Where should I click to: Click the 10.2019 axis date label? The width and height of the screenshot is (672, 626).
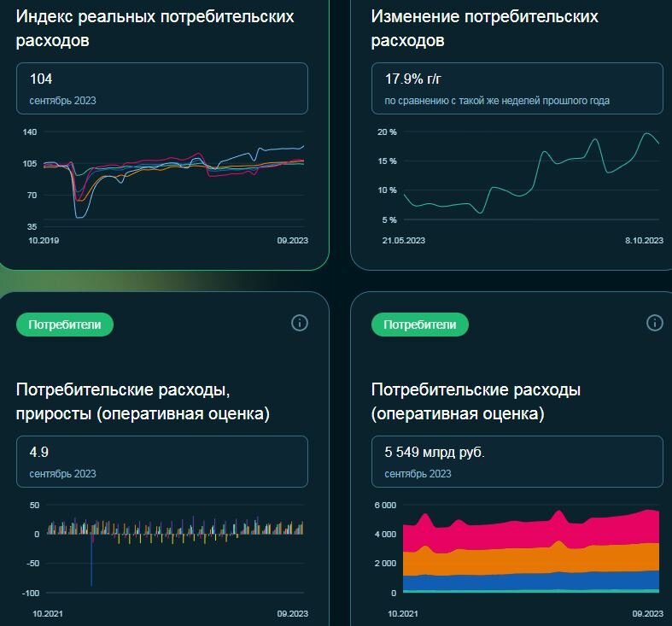pos(44,241)
